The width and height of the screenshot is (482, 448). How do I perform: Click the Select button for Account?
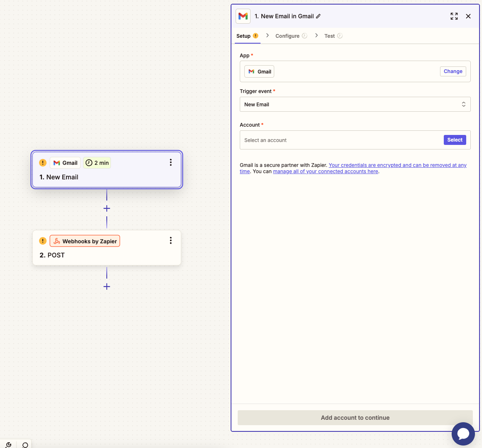point(455,140)
